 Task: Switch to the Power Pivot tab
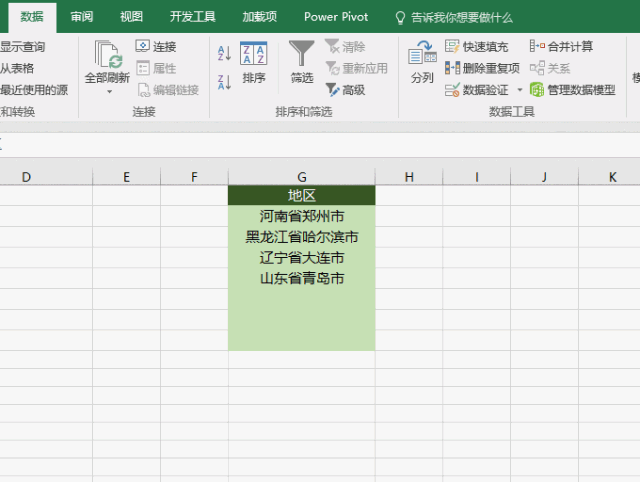pos(336,17)
